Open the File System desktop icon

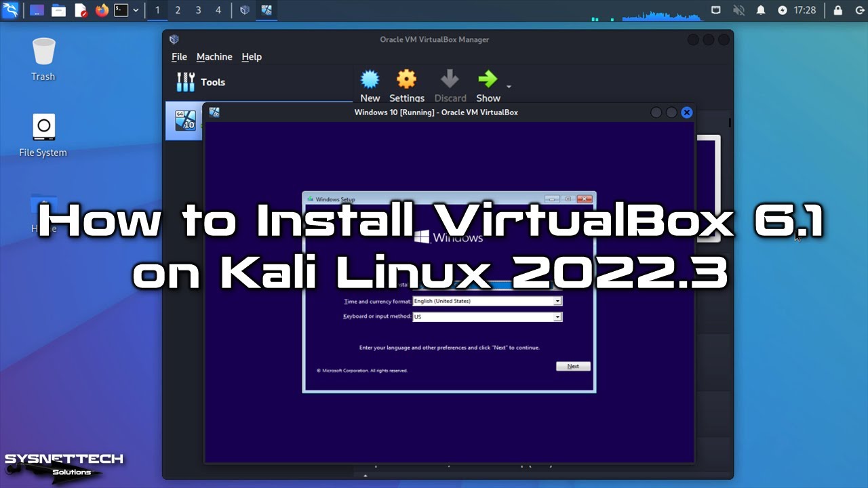43,135
